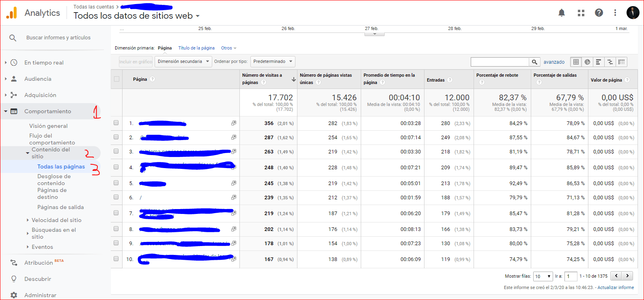
Task: Check the select-all rows checkbox in header
Action: point(117,79)
